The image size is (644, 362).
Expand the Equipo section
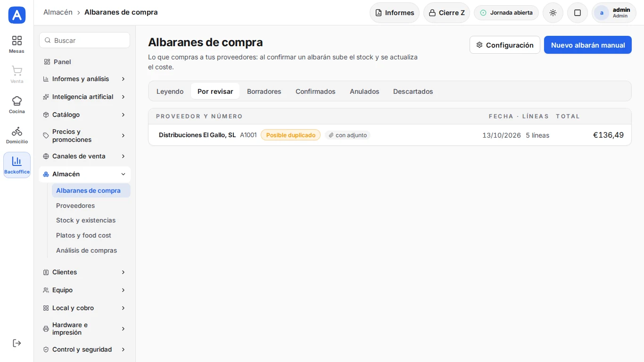[x=84, y=290]
